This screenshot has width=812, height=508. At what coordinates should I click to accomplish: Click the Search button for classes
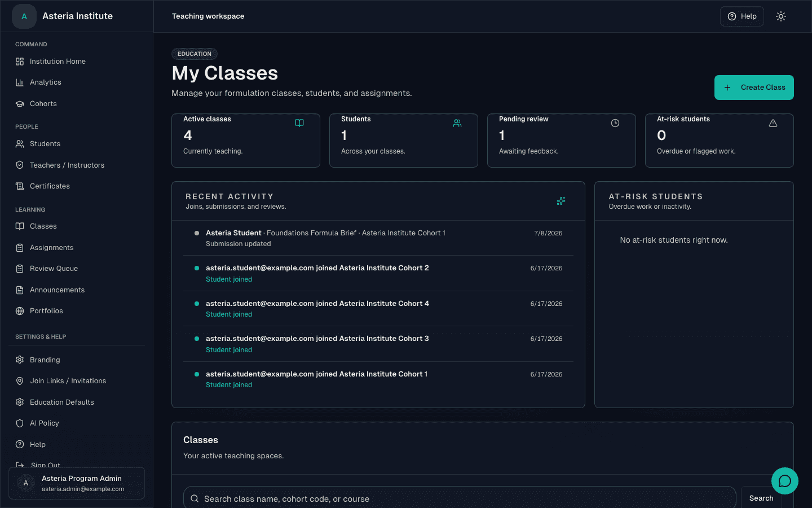click(761, 498)
